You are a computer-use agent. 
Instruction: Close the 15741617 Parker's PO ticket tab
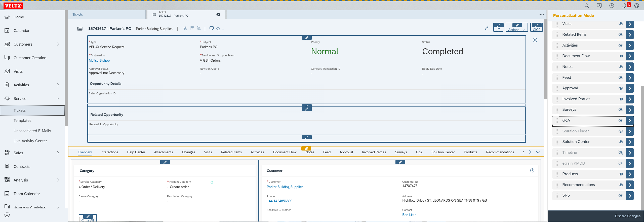[218, 15]
